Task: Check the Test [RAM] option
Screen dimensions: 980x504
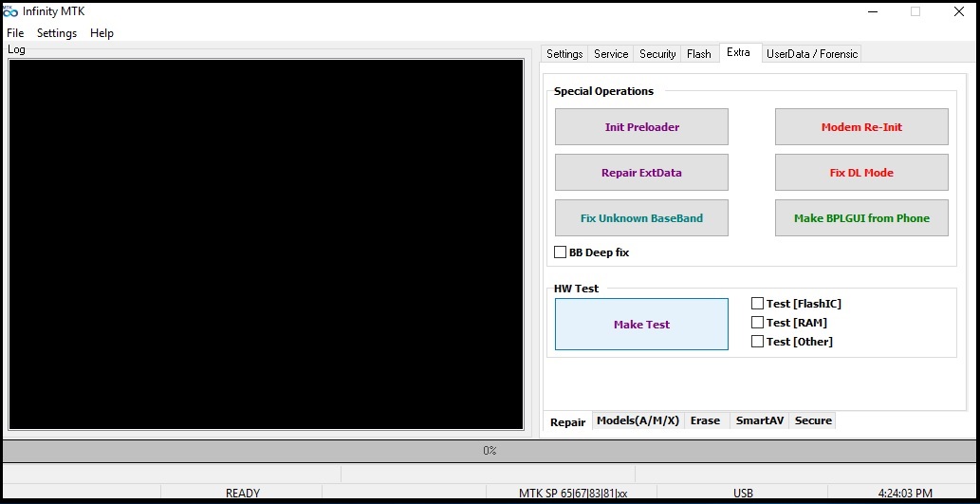Action: (757, 323)
